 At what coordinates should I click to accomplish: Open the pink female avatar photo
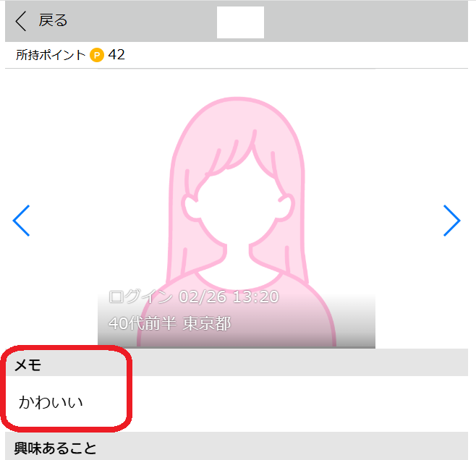click(237, 208)
